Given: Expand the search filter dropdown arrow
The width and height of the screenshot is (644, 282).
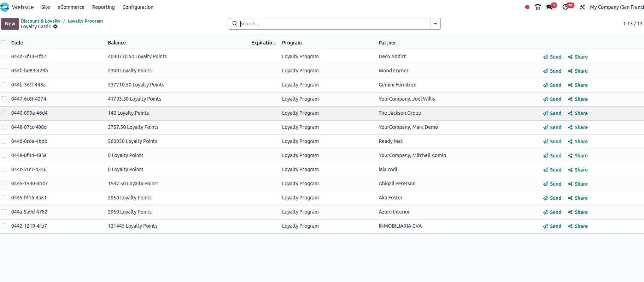Looking at the screenshot, I should [x=435, y=24].
